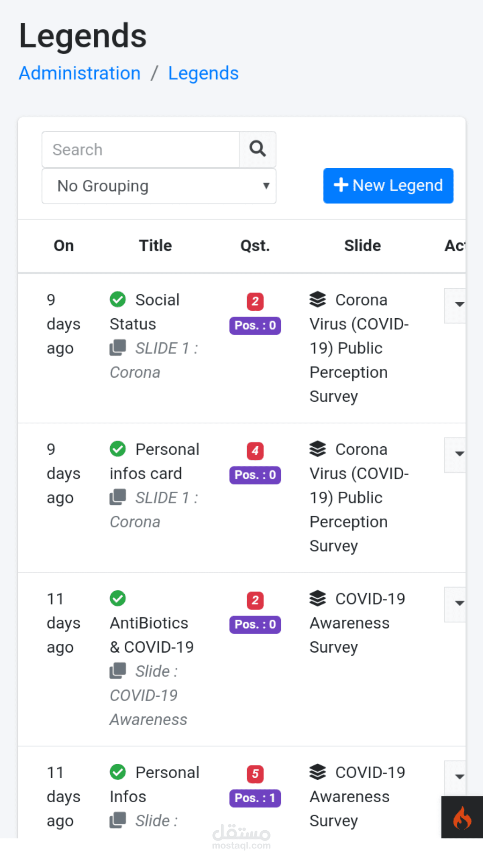Click slide stack icon under Personal infos card

pyautogui.click(x=118, y=497)
